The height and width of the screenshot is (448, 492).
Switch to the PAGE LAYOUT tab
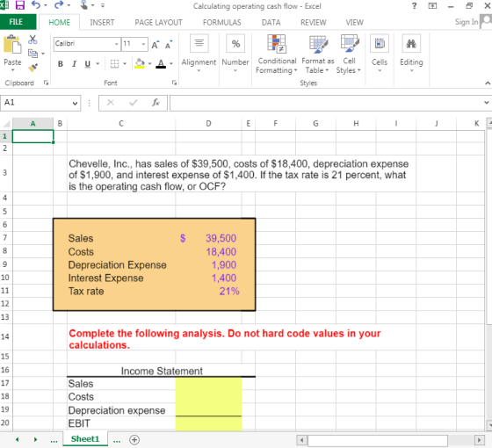(158, 23)
